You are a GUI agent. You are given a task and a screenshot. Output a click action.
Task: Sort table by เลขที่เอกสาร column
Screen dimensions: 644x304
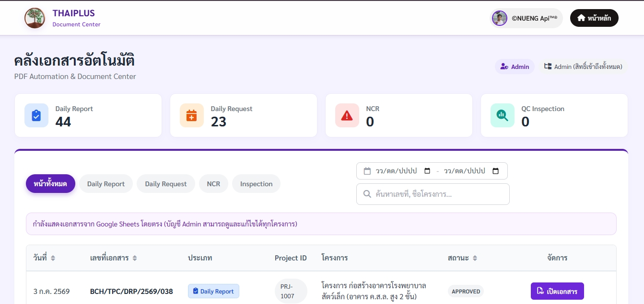114,258
